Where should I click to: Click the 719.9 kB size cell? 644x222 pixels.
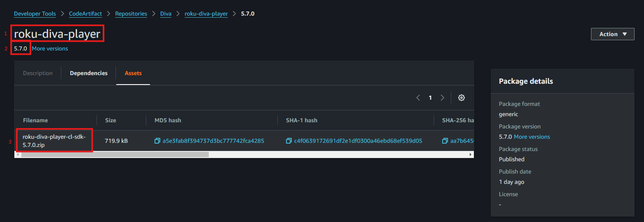click(x=116, y=141)
